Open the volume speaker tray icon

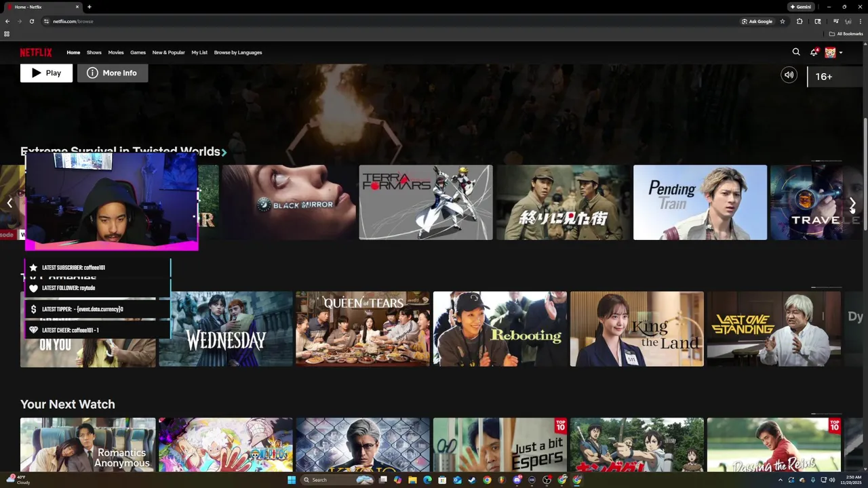tap(833, 480)
